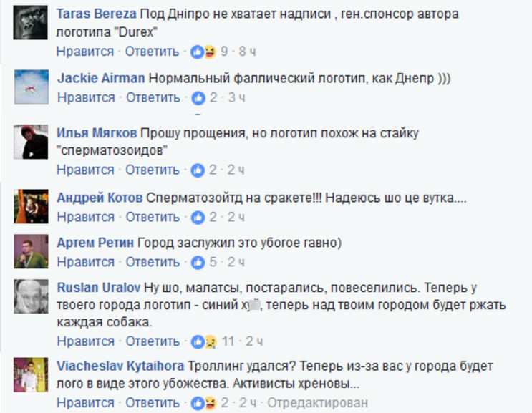Screen dimensions: 532x413
Task: Click like reaction icon on Илья Мягков's comment
Action: (198, 170)
